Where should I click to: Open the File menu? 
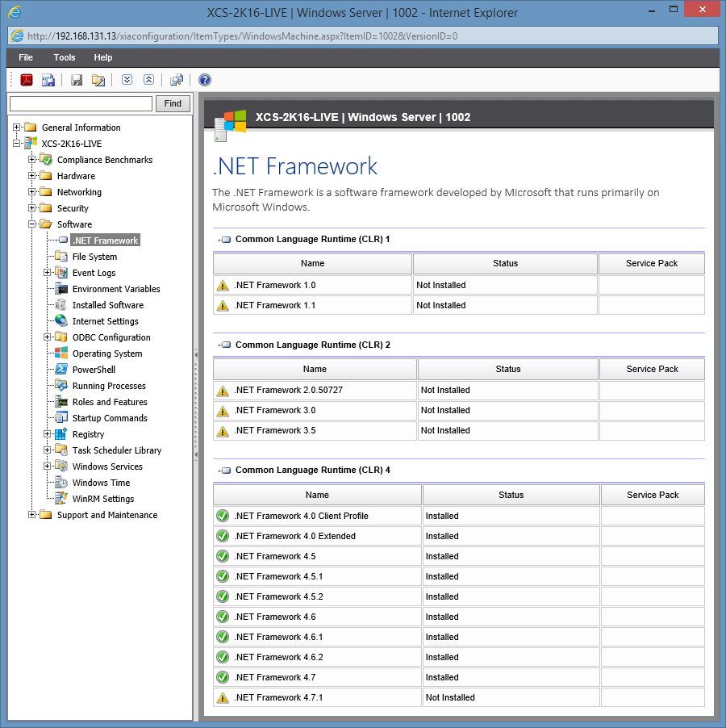click(26, 57)
